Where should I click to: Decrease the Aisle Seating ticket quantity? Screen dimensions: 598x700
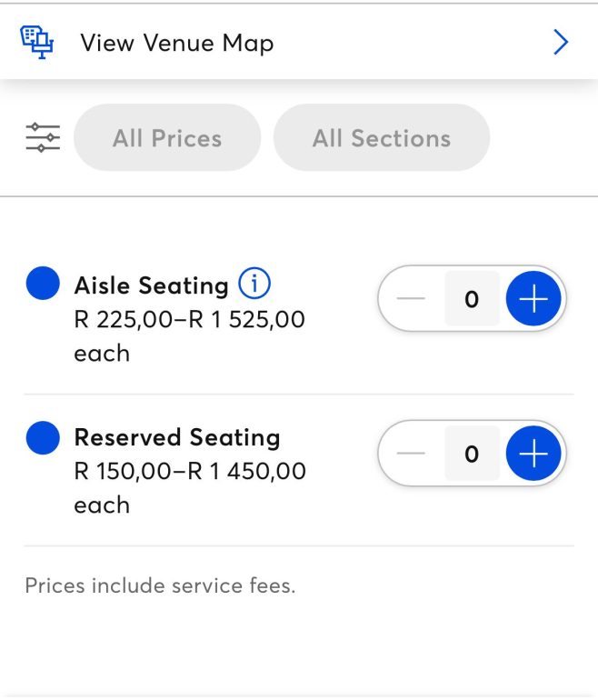[411, 299]
